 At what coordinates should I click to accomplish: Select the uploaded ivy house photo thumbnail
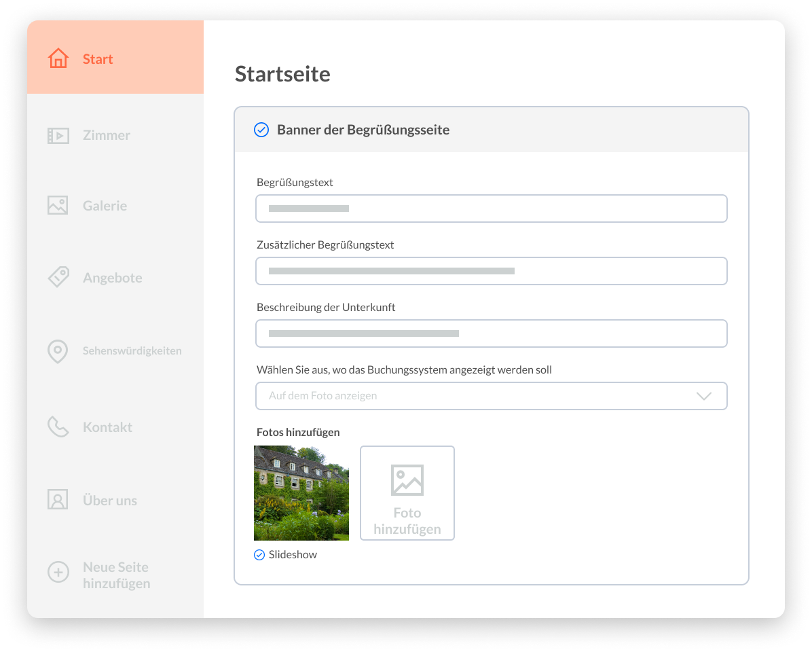point(301,493)
